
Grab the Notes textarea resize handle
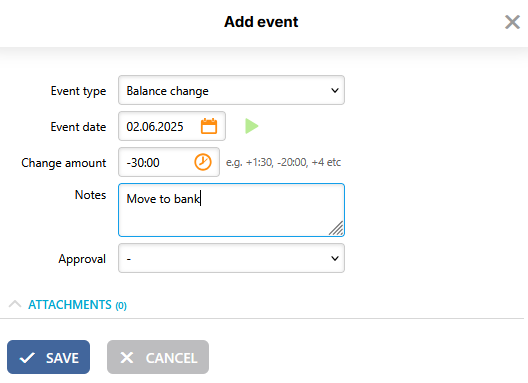tap(336, 228)
